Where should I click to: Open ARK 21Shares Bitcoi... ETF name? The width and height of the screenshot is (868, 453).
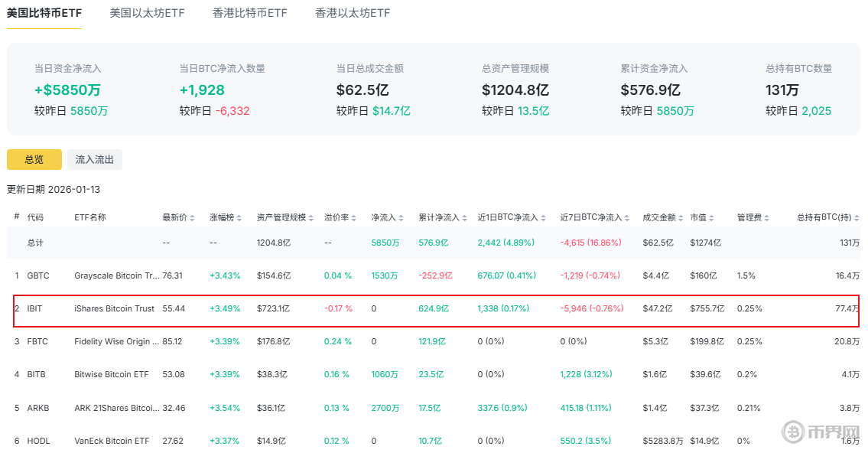point(117,408)
